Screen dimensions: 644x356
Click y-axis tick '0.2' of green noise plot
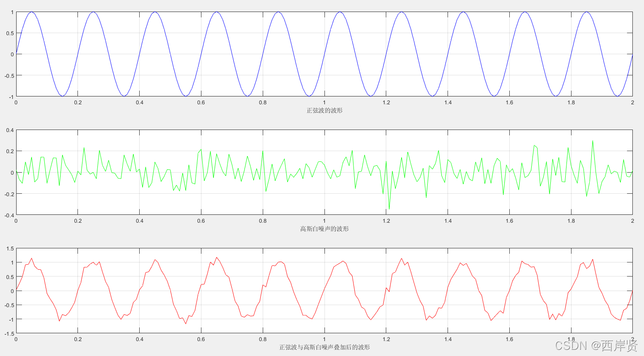point(10,152)
